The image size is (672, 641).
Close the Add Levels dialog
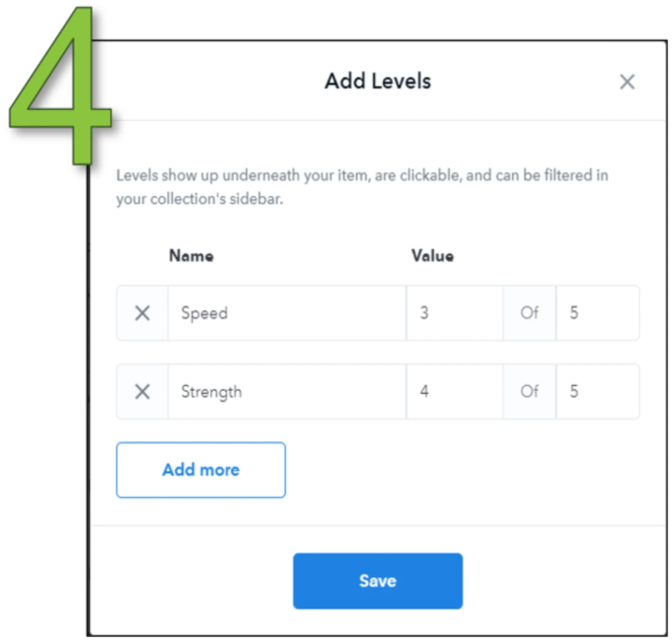(x=627, y=82)
